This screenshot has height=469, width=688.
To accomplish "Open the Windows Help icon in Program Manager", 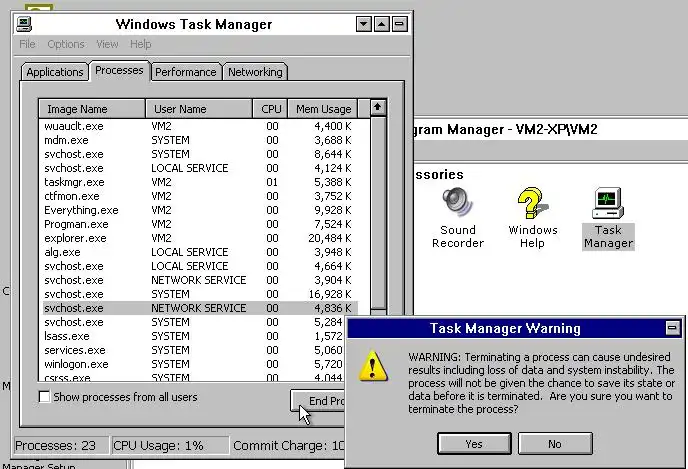I will [x=532, y=218].
